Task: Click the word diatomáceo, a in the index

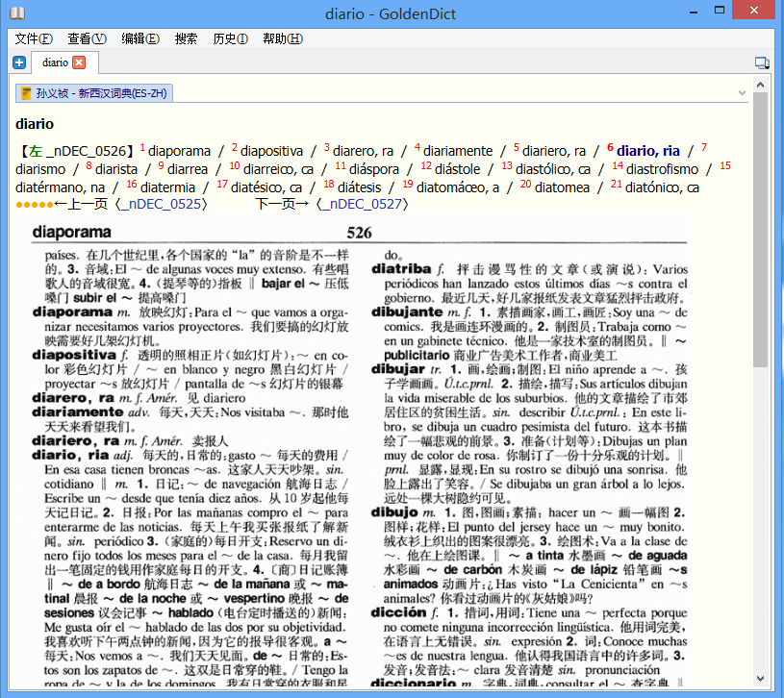Action: click(x=458, y=187)
